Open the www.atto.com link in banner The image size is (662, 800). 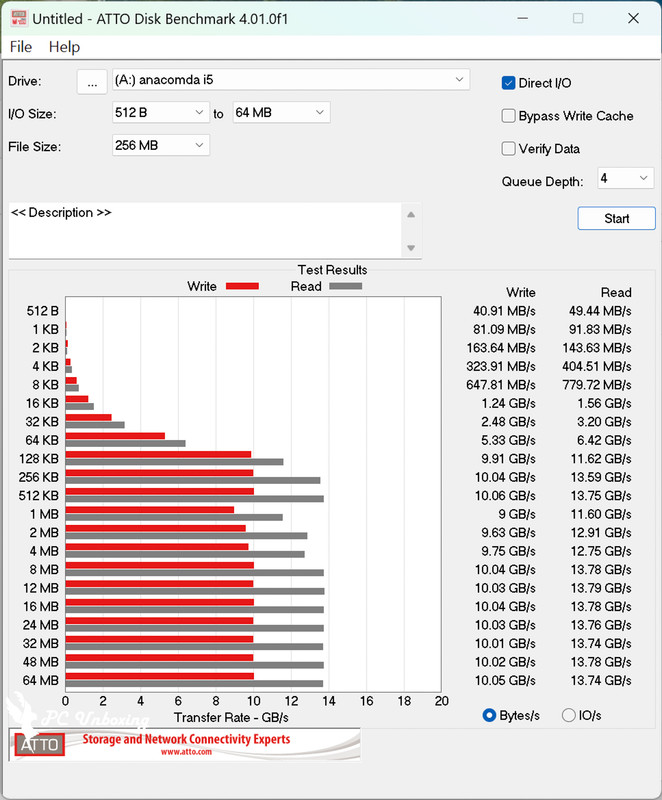[186, 752]
